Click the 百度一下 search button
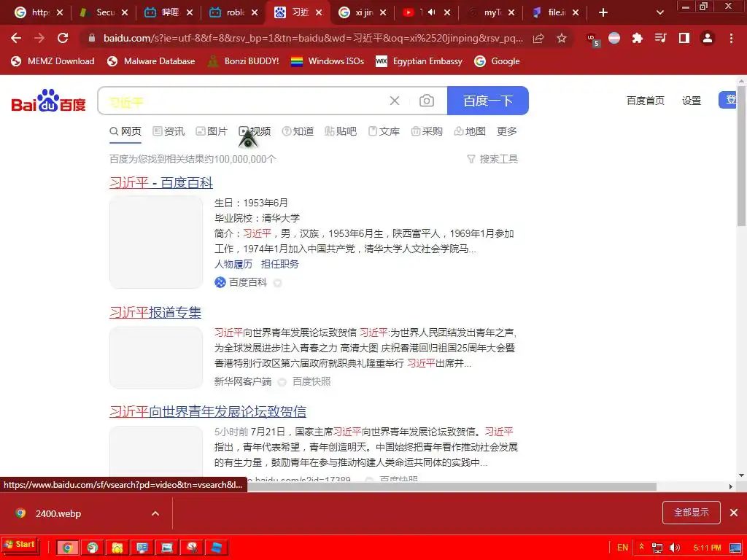Screen dimensions: 747x560 488,101
